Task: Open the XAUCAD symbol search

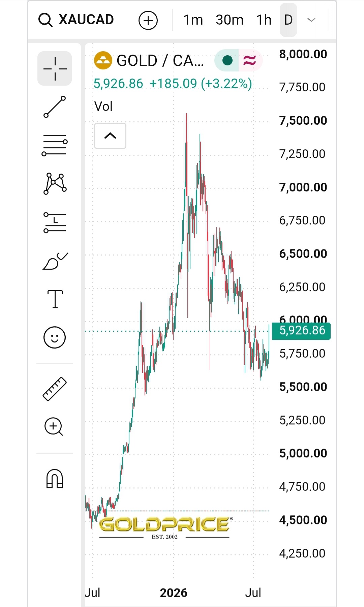Action: (x=76, y=20)
